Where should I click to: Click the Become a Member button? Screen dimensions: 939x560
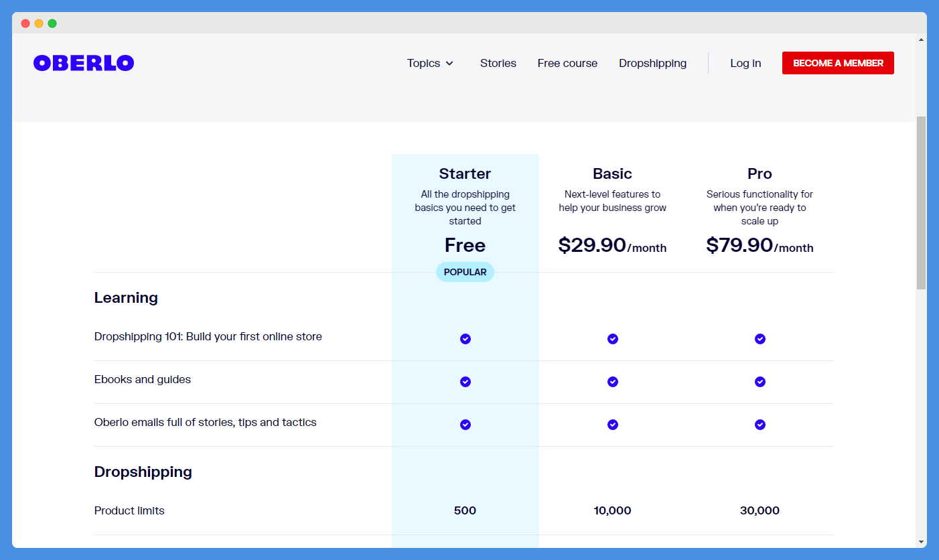pyautogui.click(x=838, y=63)
